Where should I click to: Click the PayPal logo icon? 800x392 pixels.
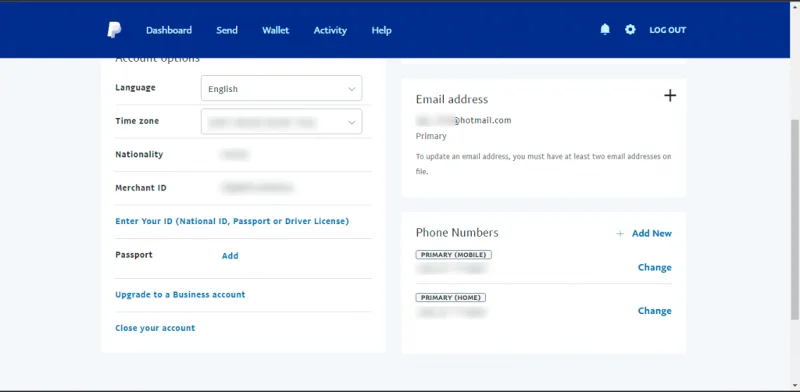[114, 30]
